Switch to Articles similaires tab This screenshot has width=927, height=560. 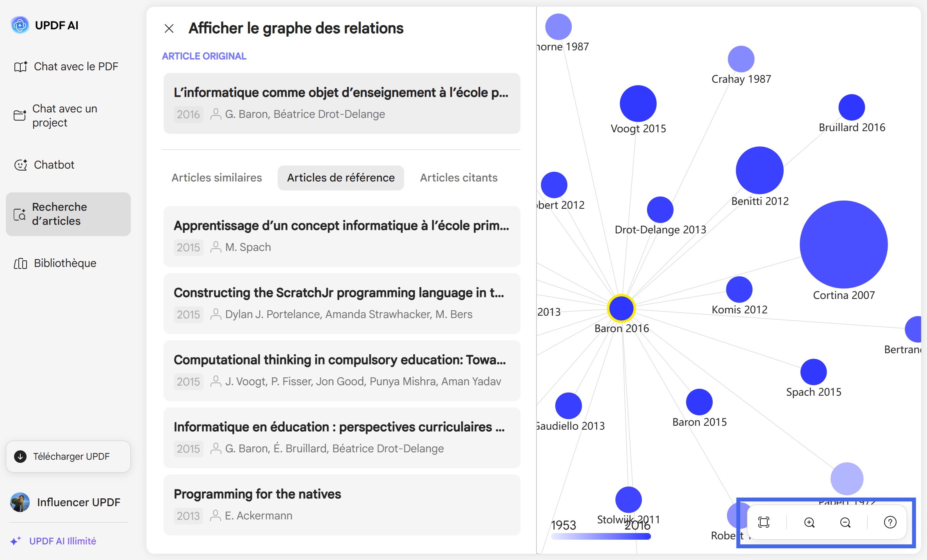(x=217, y=178)
